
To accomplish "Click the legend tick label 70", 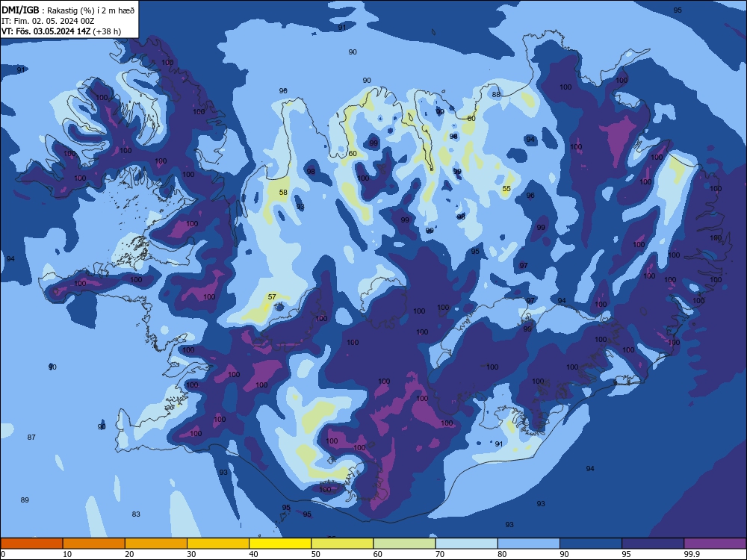I will (x=440, y=554).
